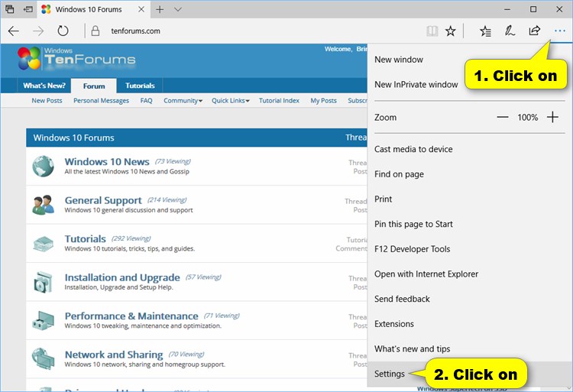Click the Installation and Upgrade link
The width and height of the screenshot is (573, 392).
[122, 277]
